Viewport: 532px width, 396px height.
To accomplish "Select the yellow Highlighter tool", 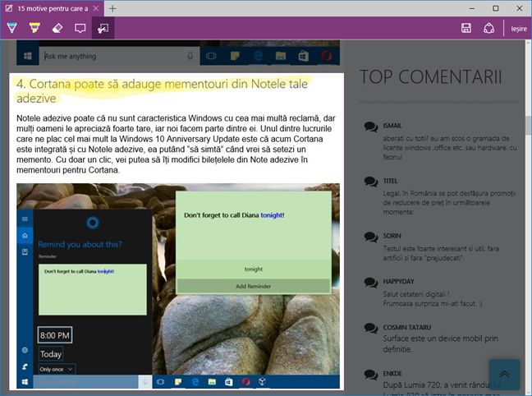I will (x=34, y=28).
